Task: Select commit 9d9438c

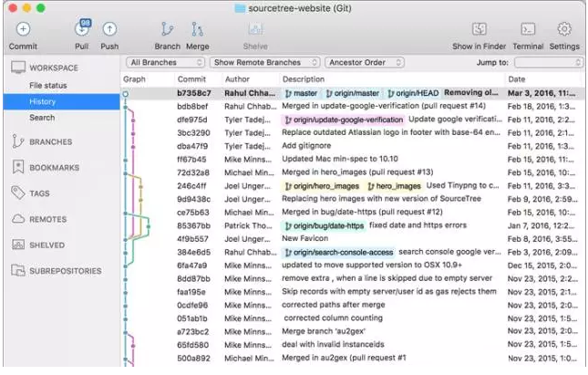Action: (352, 199)
